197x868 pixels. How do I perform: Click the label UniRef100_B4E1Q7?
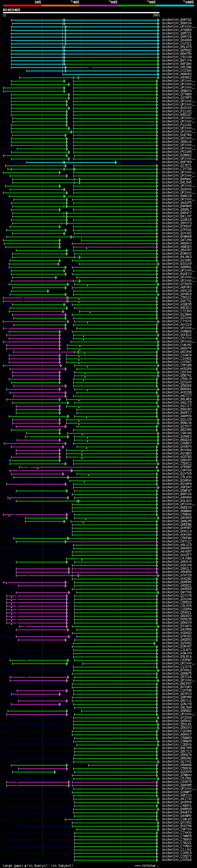(177, 115)
